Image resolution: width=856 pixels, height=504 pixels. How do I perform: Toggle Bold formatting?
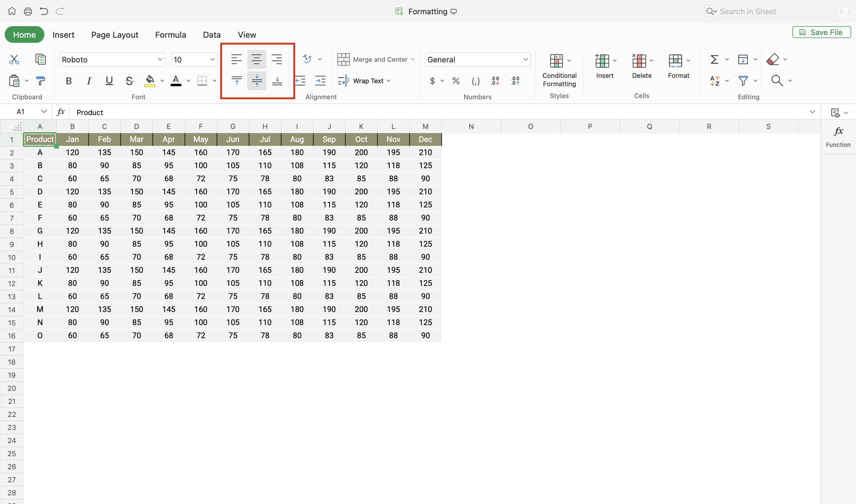coord(69,81)
